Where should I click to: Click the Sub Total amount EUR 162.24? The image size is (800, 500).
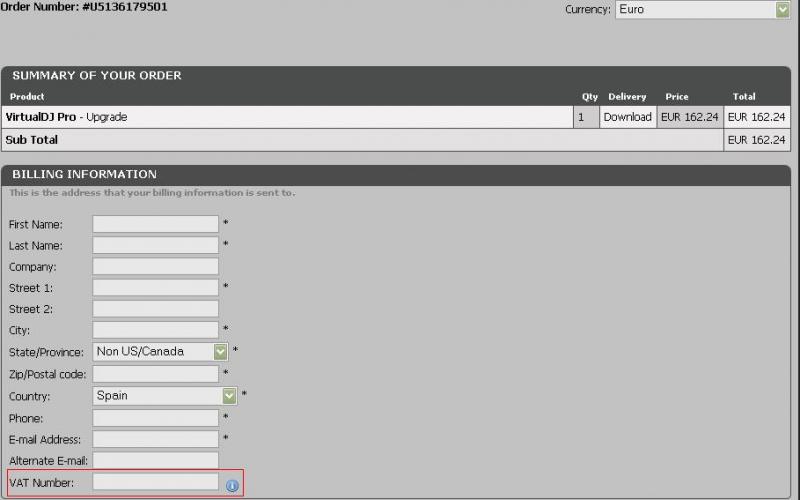tap(757, 140)
